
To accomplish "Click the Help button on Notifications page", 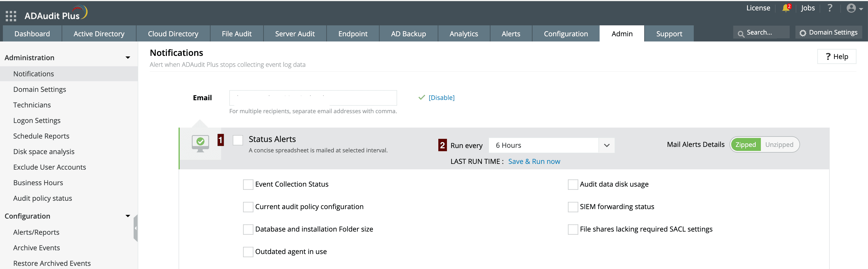I will [x=837, y=57].
